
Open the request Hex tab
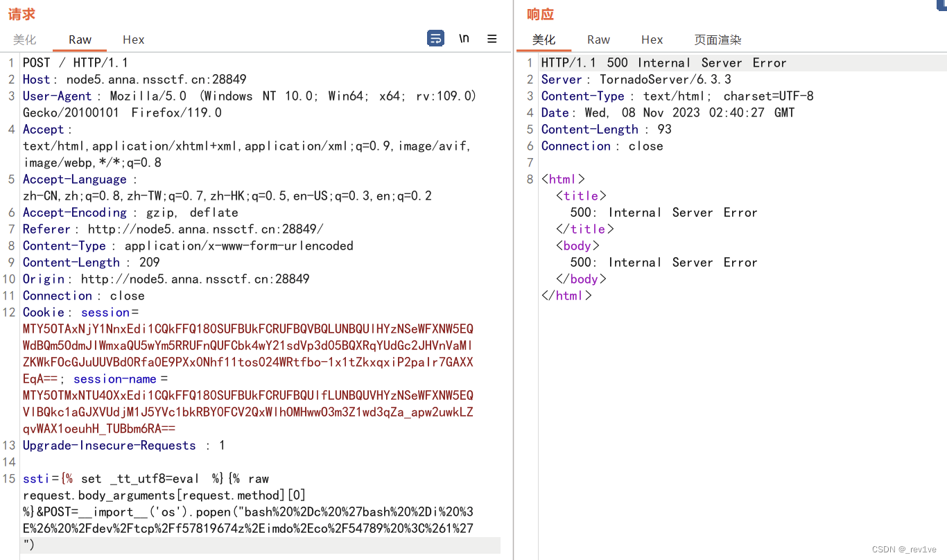(x=134, y=40)
